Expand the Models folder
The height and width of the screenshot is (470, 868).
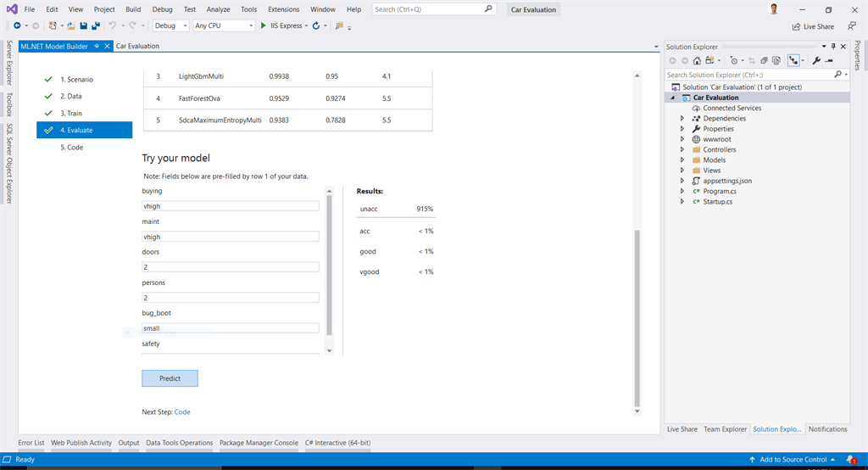pos(682,160)
